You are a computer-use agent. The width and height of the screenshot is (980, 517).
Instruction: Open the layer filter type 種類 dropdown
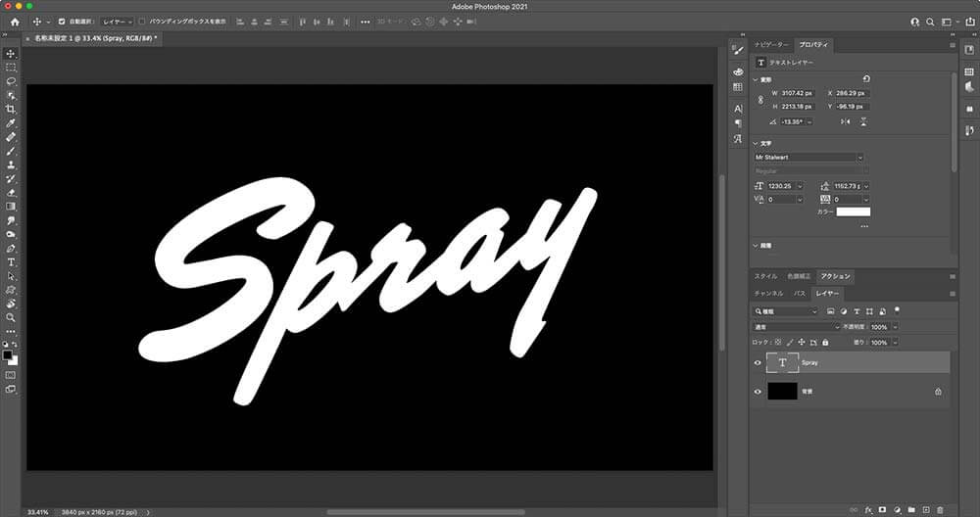pos(786,311)
